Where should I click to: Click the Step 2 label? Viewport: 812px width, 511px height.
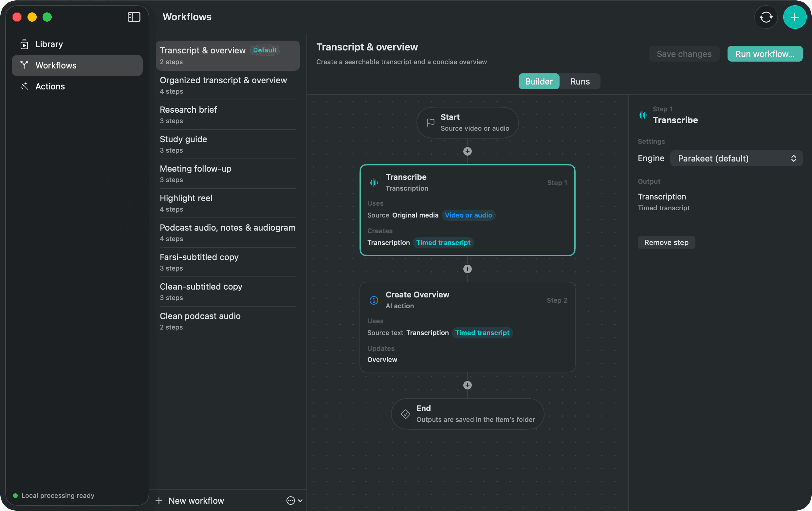click(557, 300)
